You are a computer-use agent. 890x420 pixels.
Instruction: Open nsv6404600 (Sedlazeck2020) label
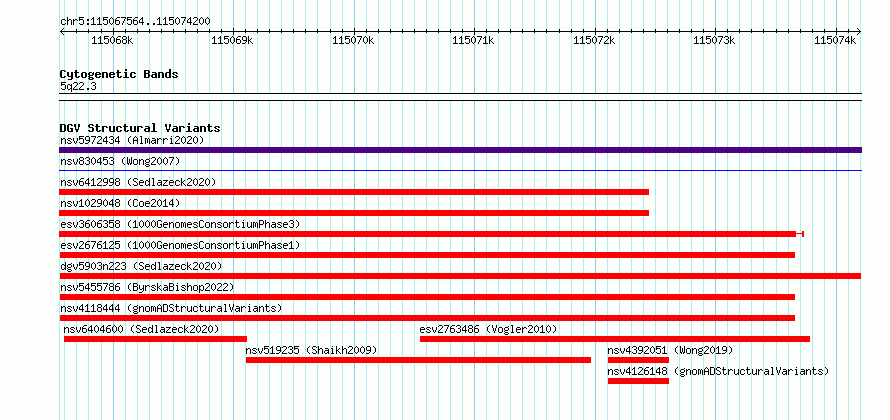141,329
